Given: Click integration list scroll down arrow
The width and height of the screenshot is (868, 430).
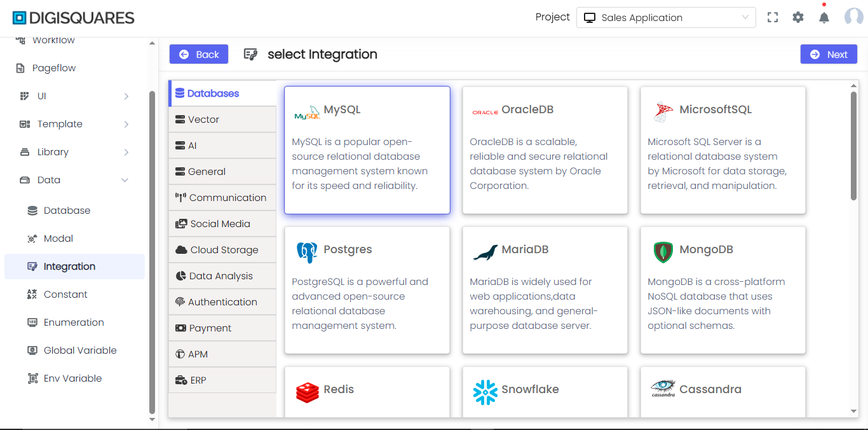Looking at the screenshot, I should click(854, 412).
